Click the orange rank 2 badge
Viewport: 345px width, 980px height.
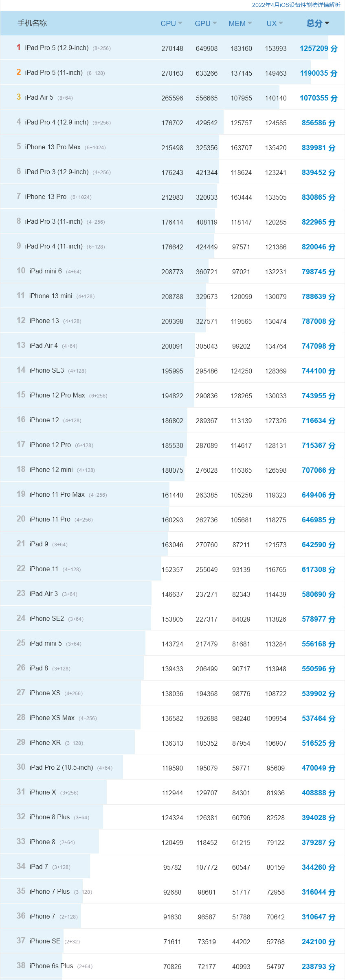coord(19,72)
